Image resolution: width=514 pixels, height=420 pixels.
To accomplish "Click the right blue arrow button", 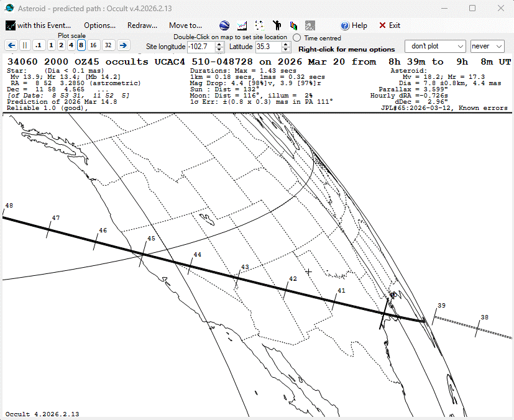I will [x=123, y=45].
